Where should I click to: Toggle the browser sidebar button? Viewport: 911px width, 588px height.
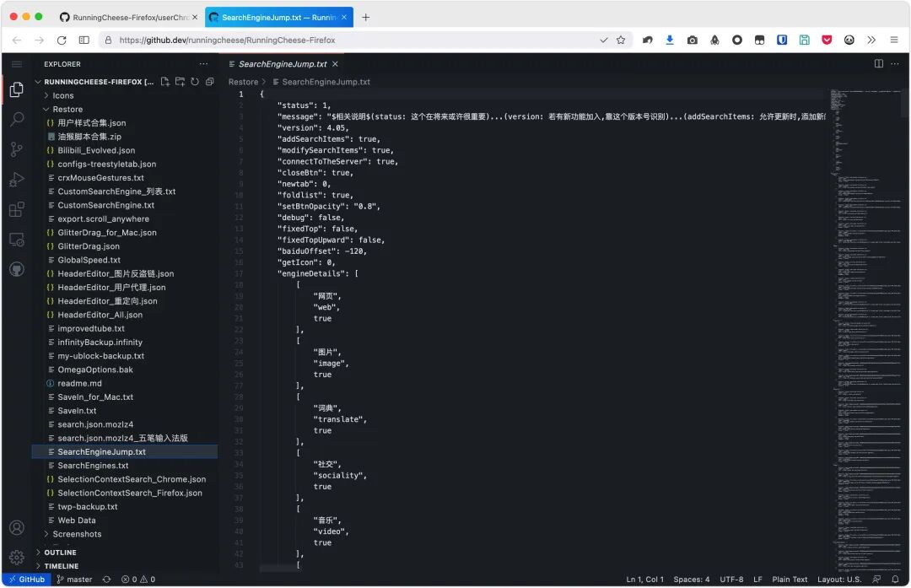pos(84,40)
